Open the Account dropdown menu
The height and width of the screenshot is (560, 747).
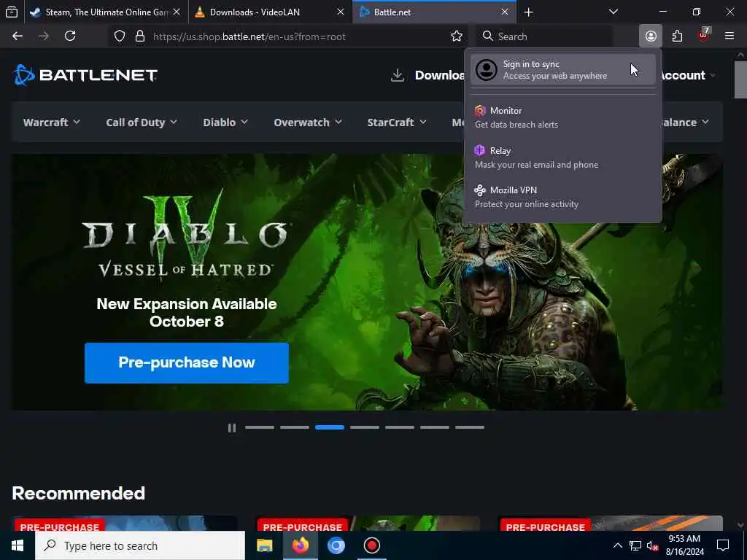coord(689,75)
